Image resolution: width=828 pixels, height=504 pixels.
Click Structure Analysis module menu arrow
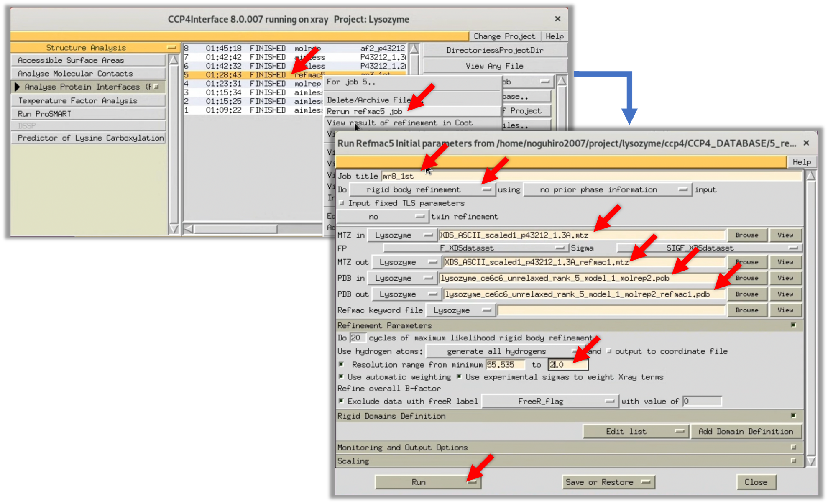coord(171,48)
